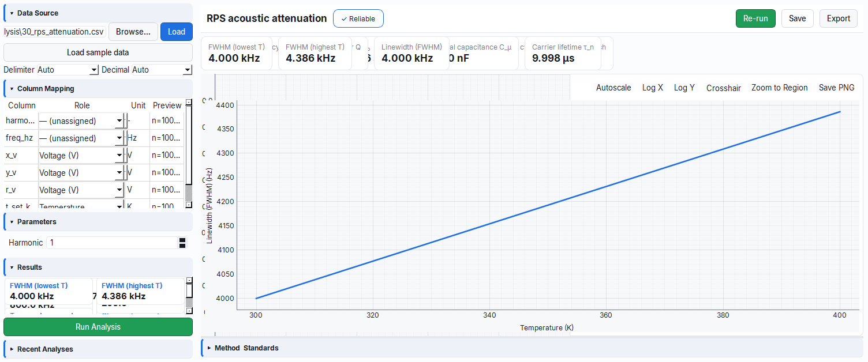Screen dimensions: 868x362
Task: Export the results
Action: (x=838, y=18)
